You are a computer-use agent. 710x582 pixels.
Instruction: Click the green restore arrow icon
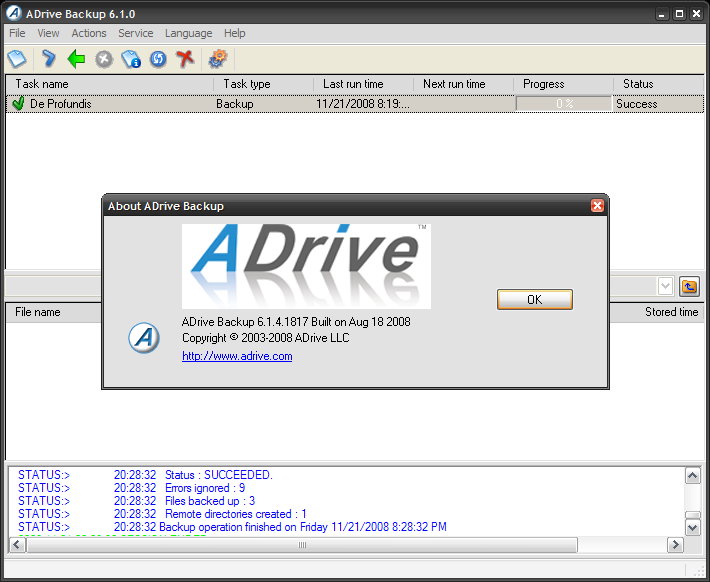76,59
